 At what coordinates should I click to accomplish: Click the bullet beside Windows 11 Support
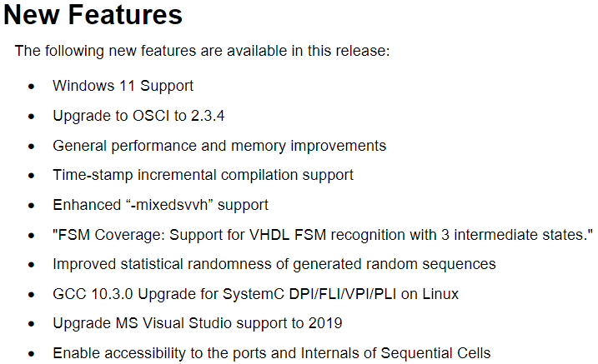31,87
